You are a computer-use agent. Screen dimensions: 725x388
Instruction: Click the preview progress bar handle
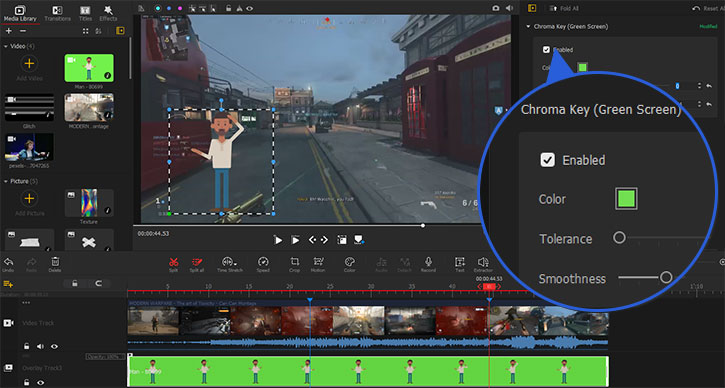(x=423, y=226)
